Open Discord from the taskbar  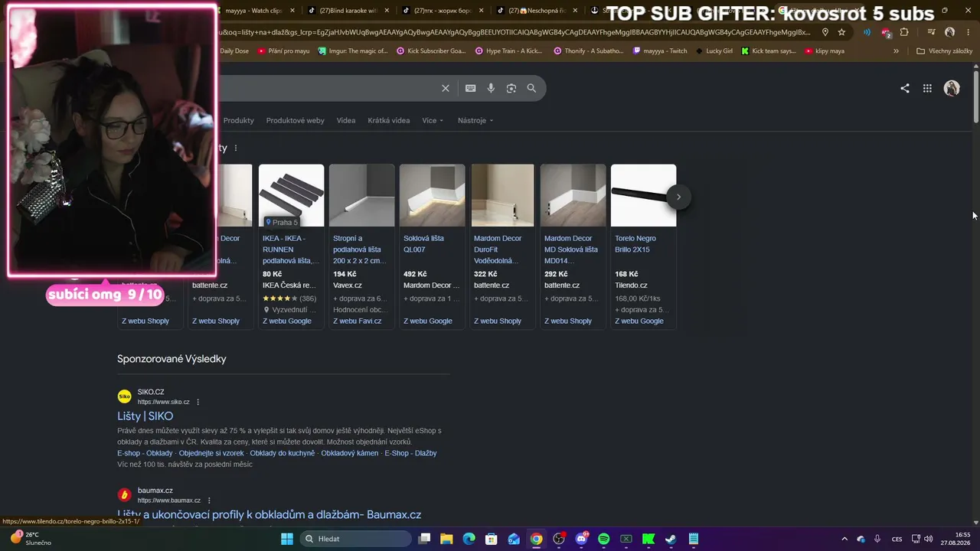pyautogui.click(x=581, y=539)
